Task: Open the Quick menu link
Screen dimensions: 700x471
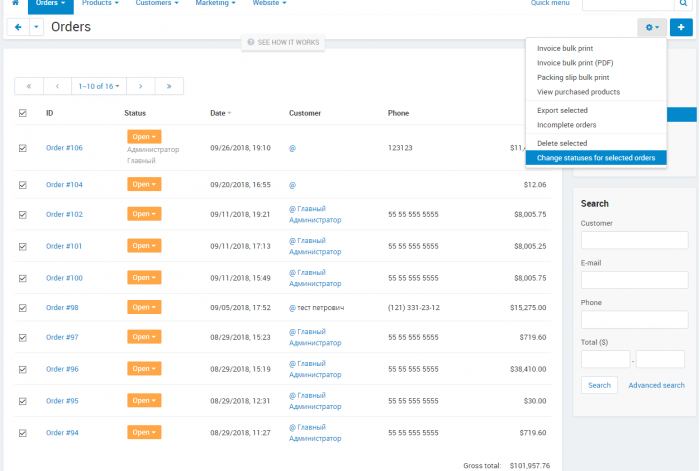Action: [x=550, y=3]
